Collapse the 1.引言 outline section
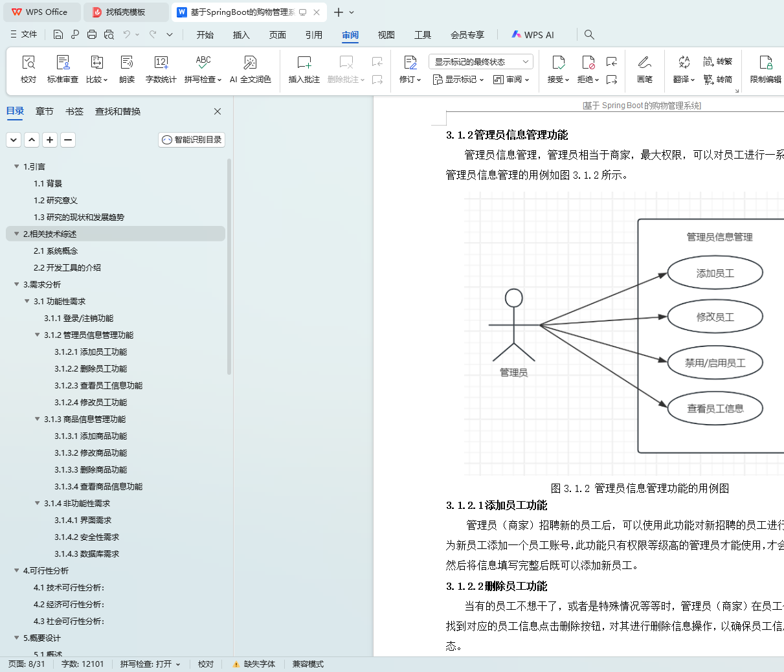The width and height of the screenshot is (784, 672). 17,166
